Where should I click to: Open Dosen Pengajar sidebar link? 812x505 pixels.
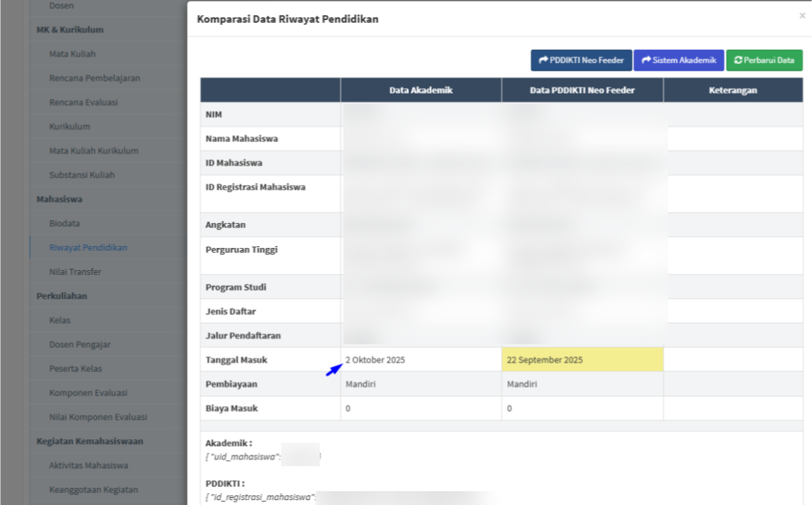tap(80, 345)
